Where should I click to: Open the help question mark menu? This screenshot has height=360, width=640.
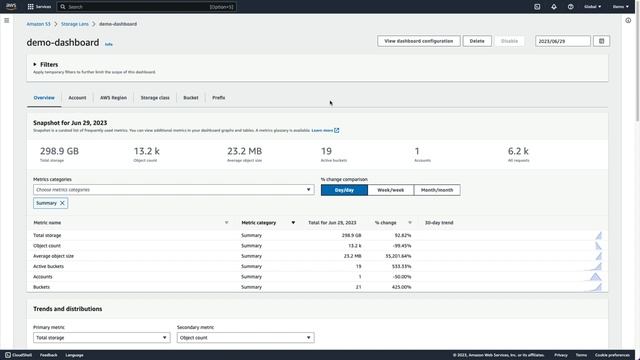click(x=571, y=7)
